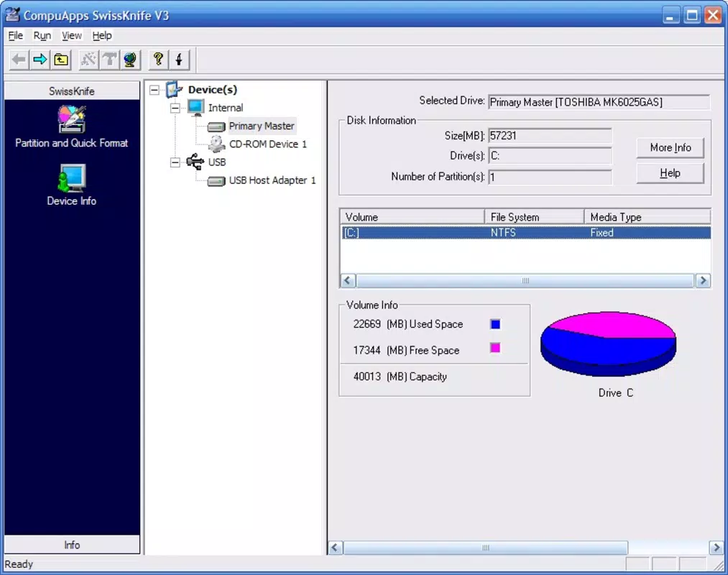
Task: Click the exit toolbar icon after Help
Action: tap(179, 60)
